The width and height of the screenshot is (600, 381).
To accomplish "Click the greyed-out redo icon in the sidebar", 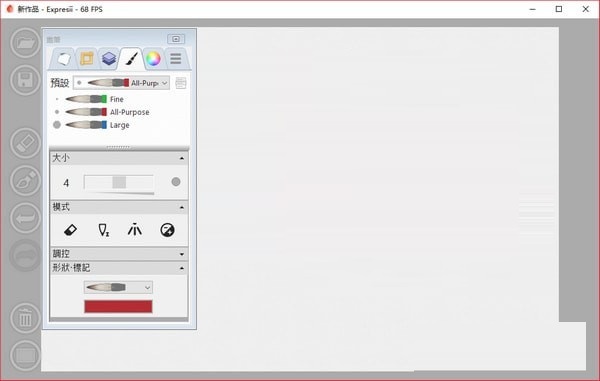I will point(25,255).
